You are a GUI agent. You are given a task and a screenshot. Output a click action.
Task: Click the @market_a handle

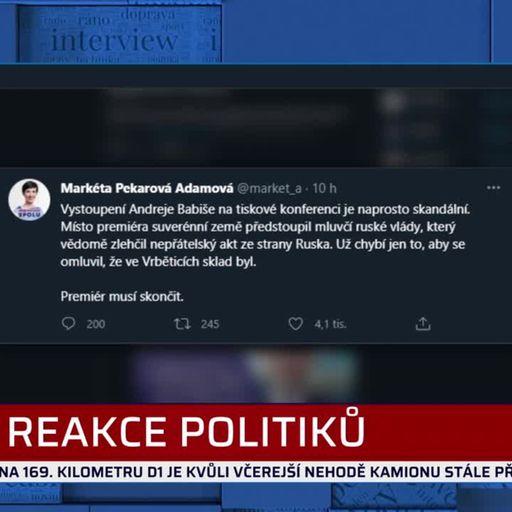coord(269,189)
